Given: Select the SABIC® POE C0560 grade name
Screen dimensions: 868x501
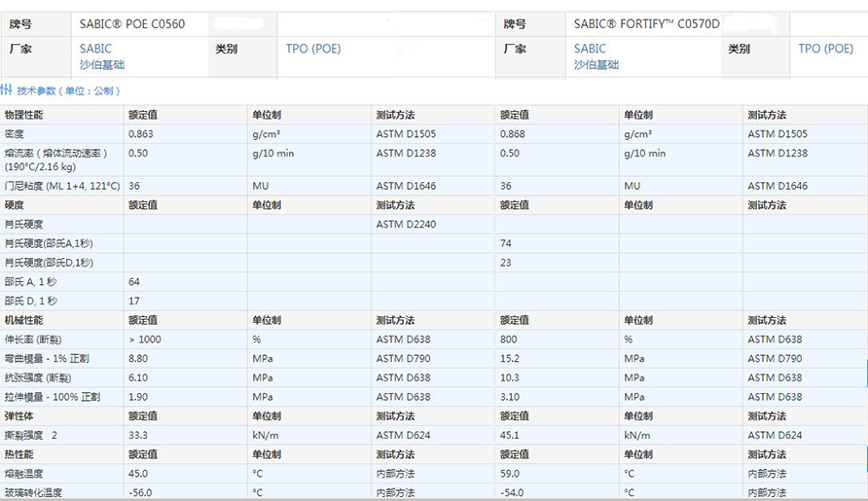Looking at the screenshot, I should click(x=131, y=23).
